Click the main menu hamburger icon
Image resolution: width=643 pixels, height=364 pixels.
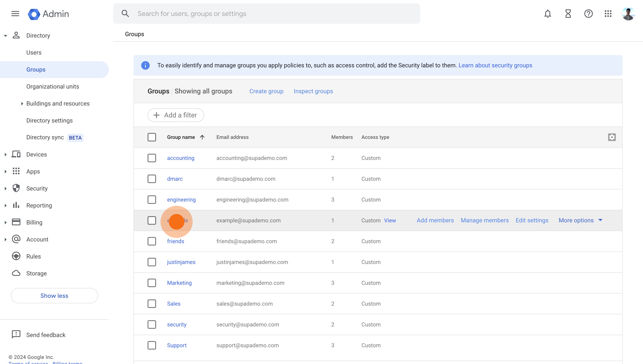tap(15, 14)
